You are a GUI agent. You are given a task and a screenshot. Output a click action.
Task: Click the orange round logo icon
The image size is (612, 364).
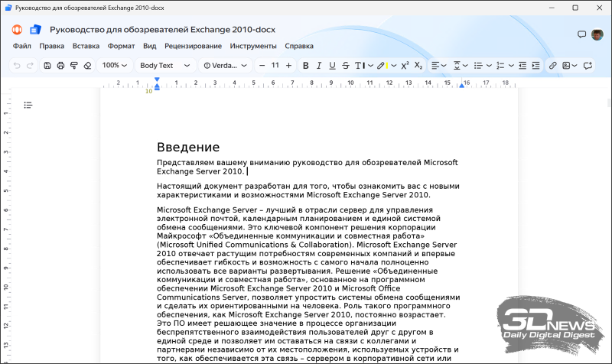(17, 29)
